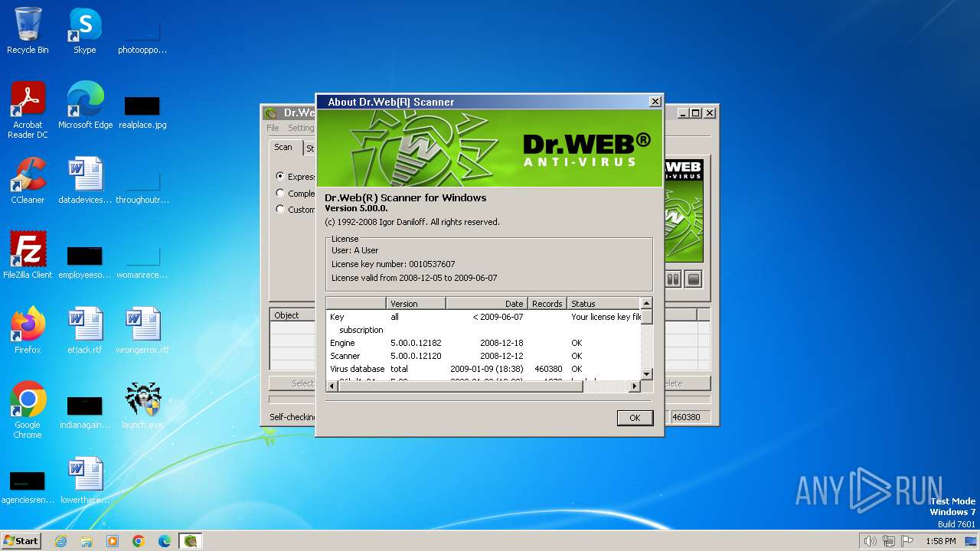Launch Google Chrome desktop shortcut

(28, 410)
